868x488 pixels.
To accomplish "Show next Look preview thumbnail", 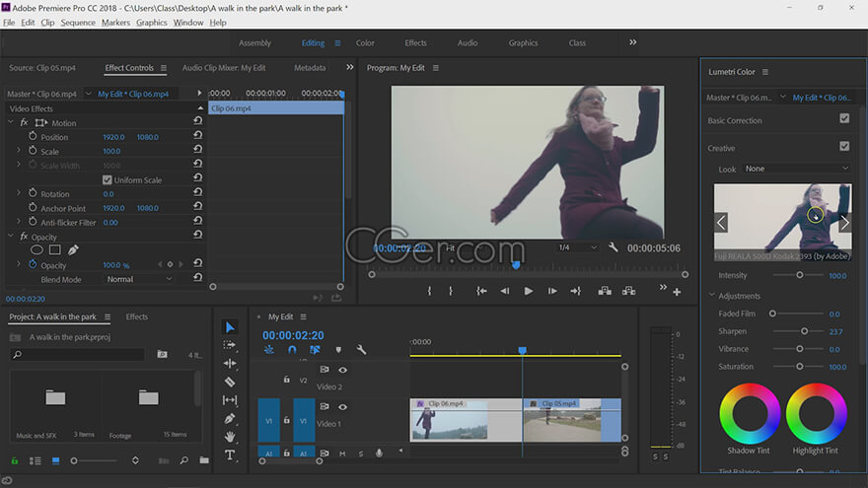I will click(844, 223).
